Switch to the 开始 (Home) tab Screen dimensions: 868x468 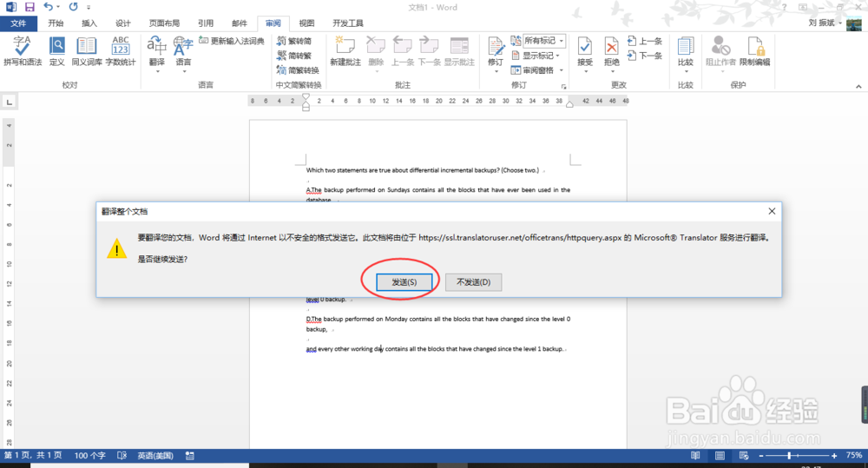click(x=56, y=23)
